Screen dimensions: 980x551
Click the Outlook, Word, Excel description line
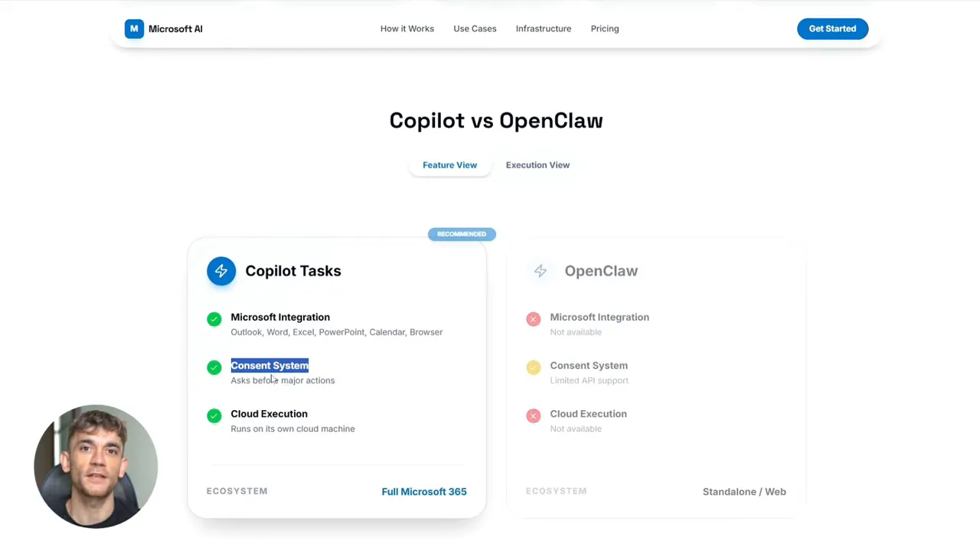pos(337,332)
